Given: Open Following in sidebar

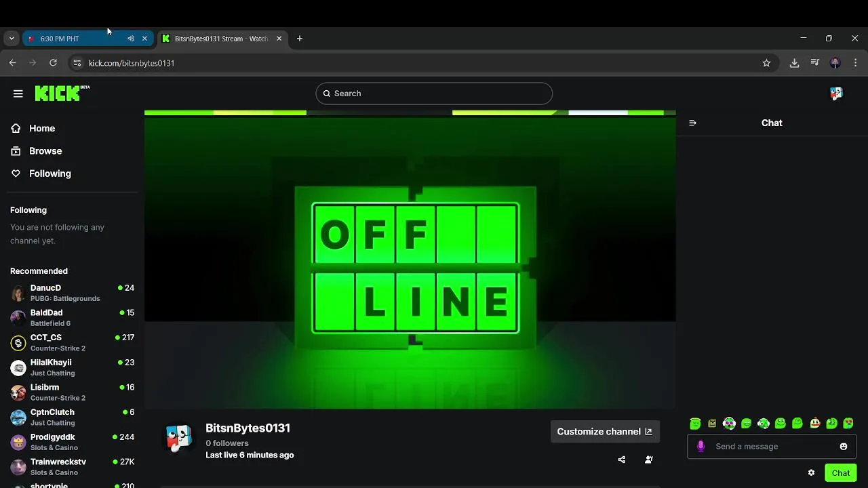Looking at the screenshot, I should 41,174.
